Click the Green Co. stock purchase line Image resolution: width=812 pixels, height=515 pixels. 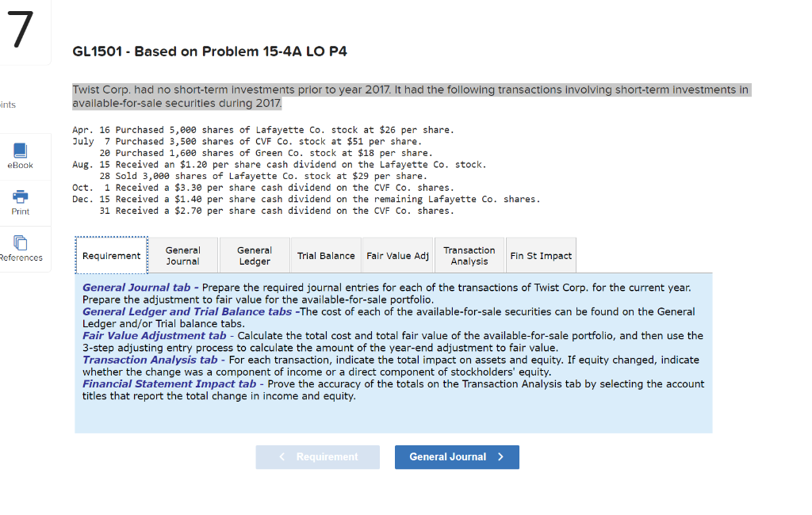[266, 153]
